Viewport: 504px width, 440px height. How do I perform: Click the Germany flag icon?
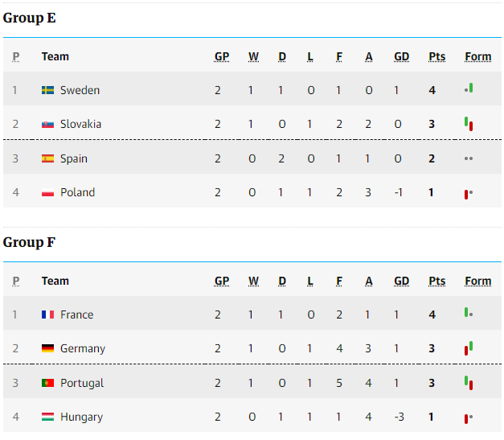tap(47, 348)
